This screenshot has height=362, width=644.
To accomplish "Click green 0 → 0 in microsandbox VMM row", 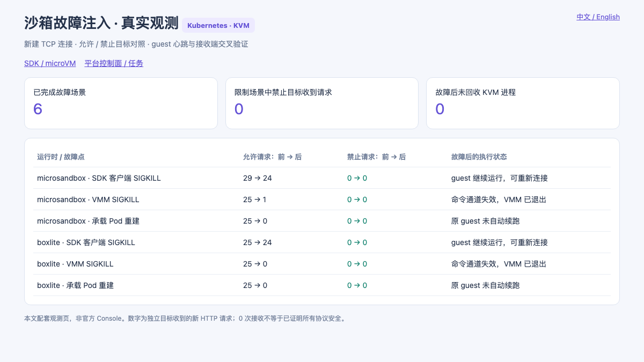I will pyautogui.click(x=357, y=200).
